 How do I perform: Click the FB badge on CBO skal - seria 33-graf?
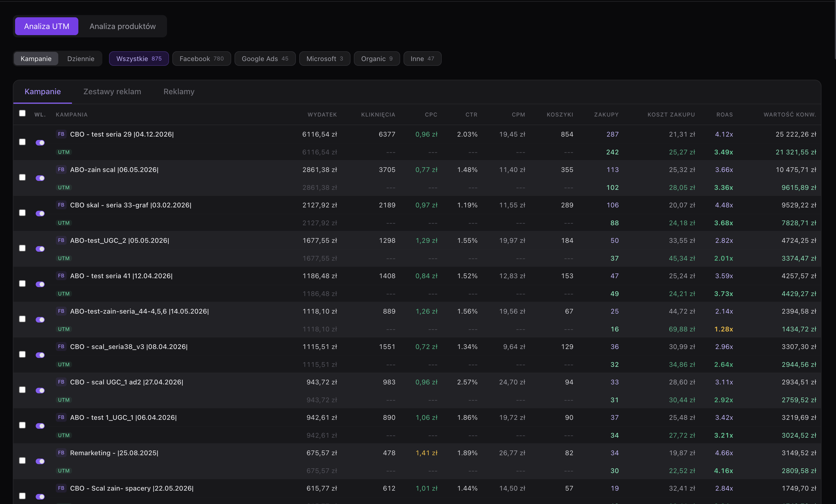pyautogui.click(x=61, y=205)
